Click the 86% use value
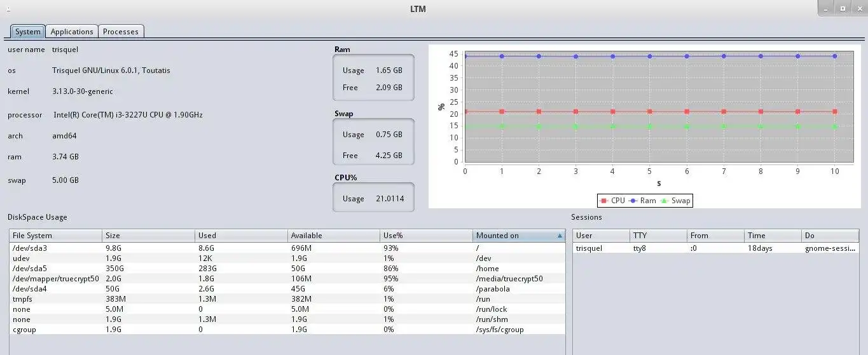Viewport: 868px width, 355px height. click(x=391, y=268)
